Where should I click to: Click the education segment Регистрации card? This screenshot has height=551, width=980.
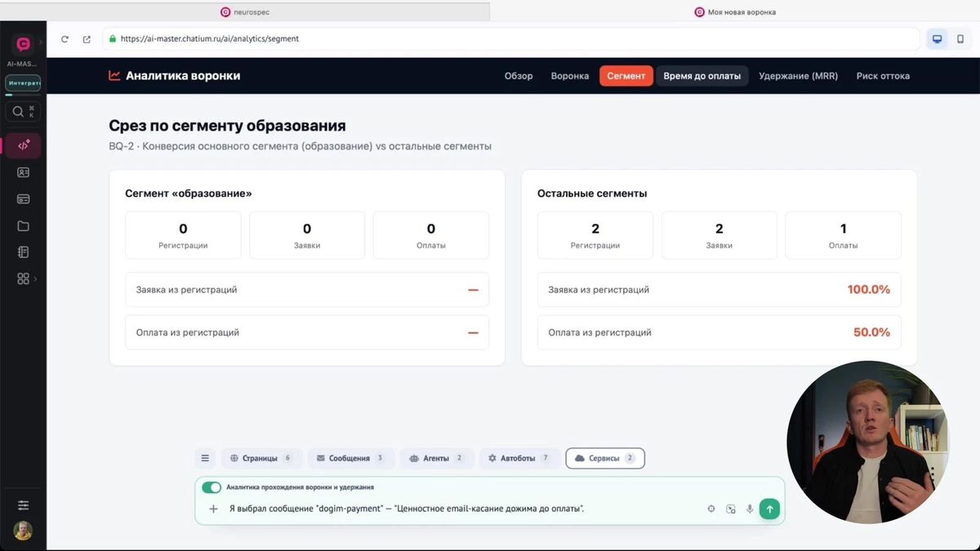click(x=183, y=235)
